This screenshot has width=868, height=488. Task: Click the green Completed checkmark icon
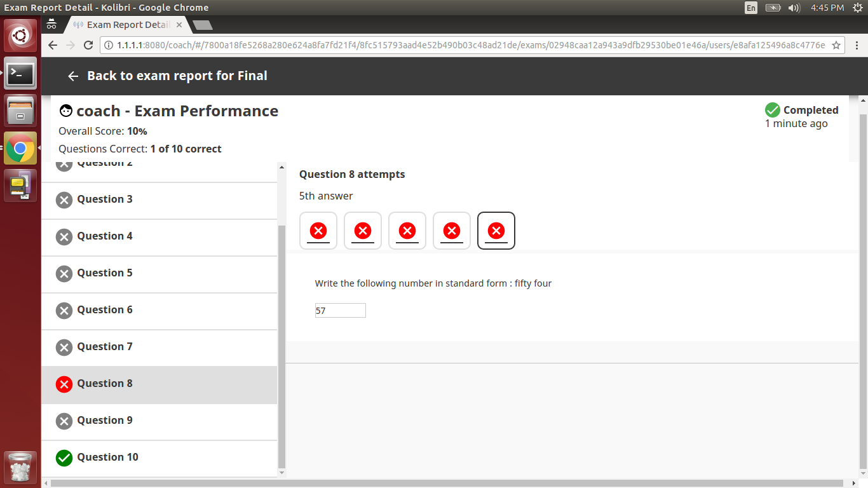point(772,109)
